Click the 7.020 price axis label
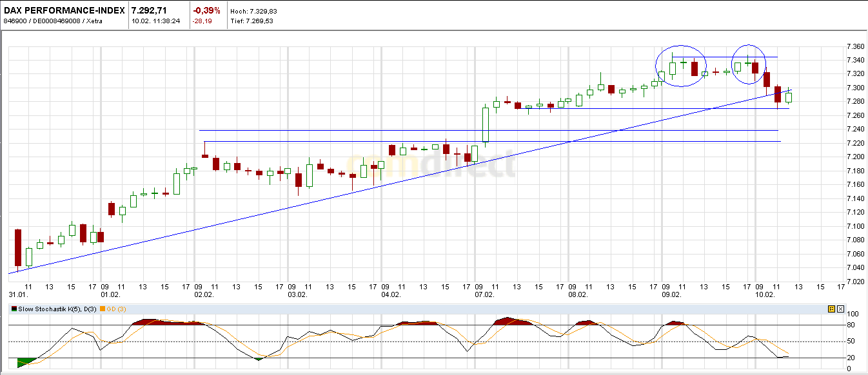This screenshot has width=868, height=375. tap(854, 282)
